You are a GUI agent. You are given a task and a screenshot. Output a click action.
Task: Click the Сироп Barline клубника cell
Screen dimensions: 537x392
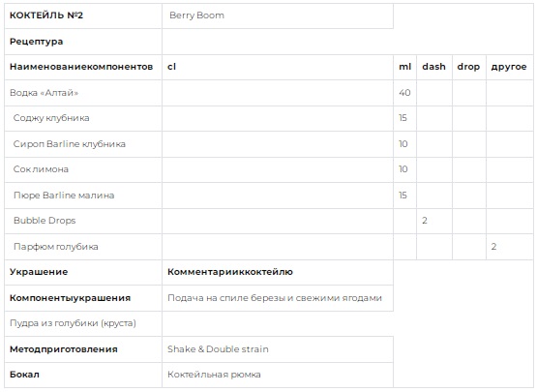(x=83, y=144)
